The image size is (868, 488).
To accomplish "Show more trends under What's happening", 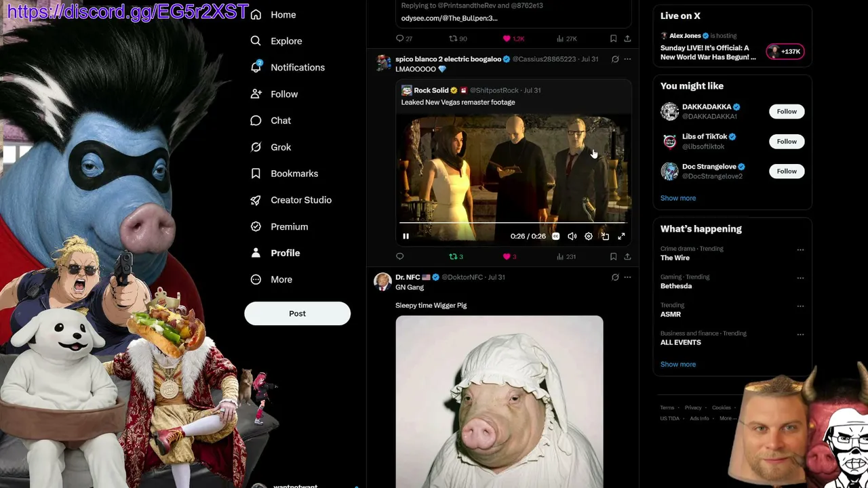I will 678,365.
